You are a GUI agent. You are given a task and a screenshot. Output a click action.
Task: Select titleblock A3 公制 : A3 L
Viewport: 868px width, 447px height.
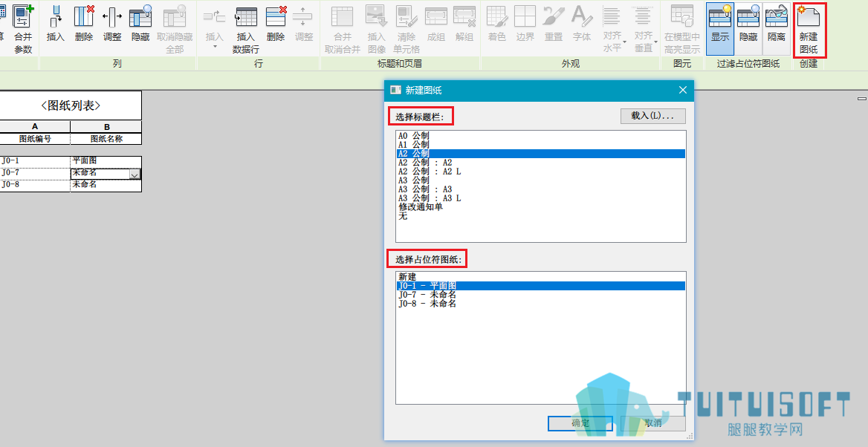coord(541,198)
